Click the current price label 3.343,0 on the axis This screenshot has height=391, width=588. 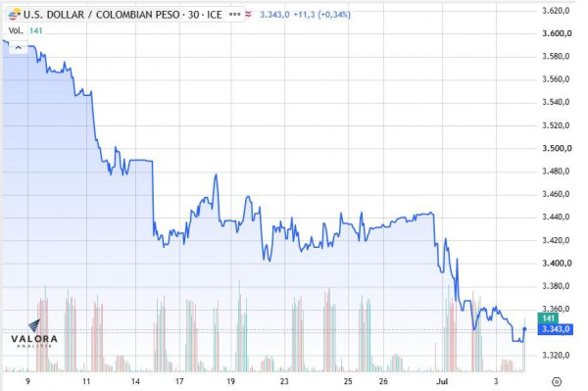(x=555, y=329)
